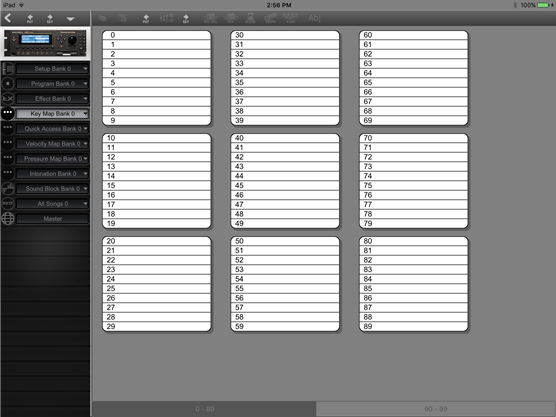Click the Quick Access Bank dots icon
The height and width of the screenshot is (417, 556).
pyautogui.click(x=8, y=128)
